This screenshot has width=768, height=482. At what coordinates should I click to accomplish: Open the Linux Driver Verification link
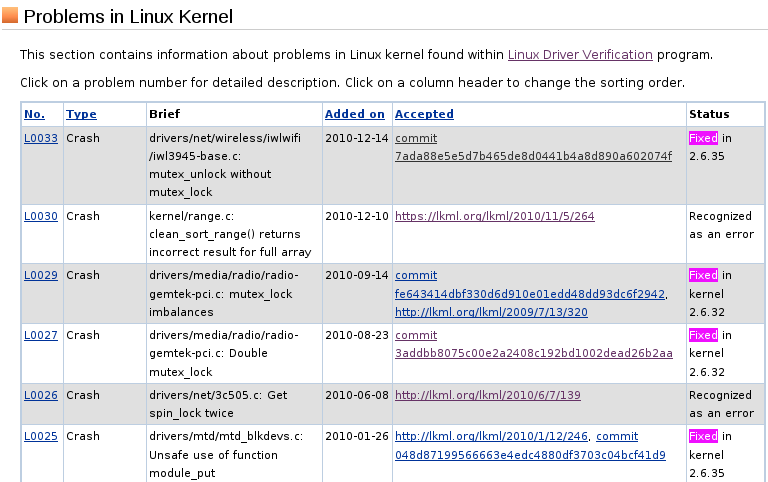click(580, 54)
